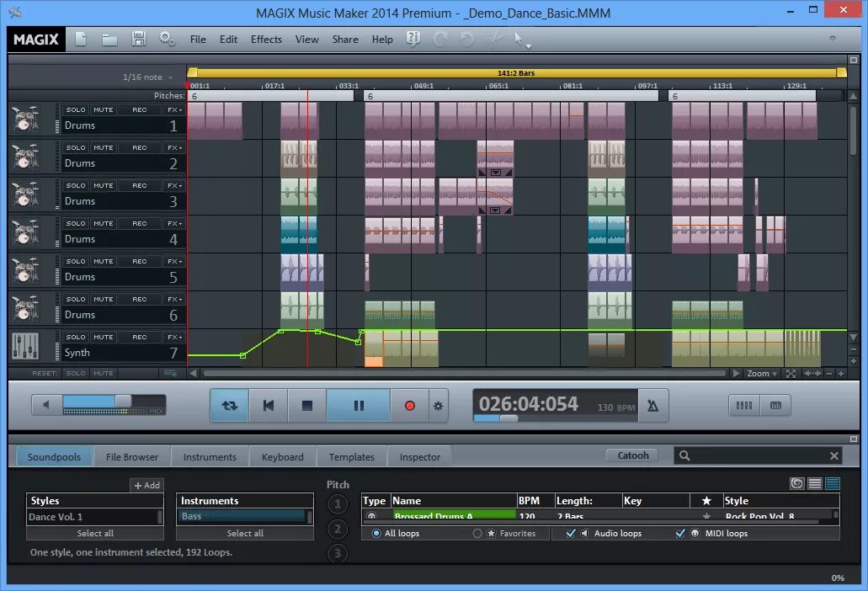Screen dimensions: 868x591
Task: Open playback settings gear next to record
Action: (438, 406)
